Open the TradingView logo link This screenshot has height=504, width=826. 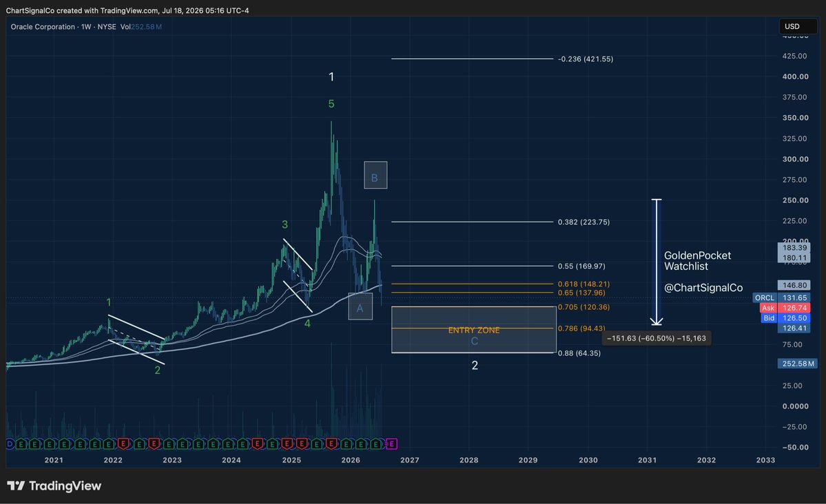pos(54,485)
